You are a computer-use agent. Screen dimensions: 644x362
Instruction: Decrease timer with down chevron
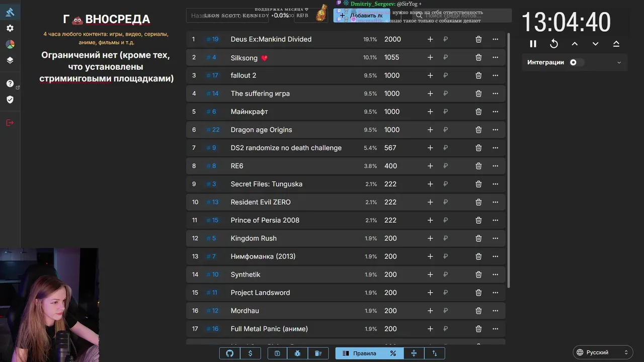point(595,44)
